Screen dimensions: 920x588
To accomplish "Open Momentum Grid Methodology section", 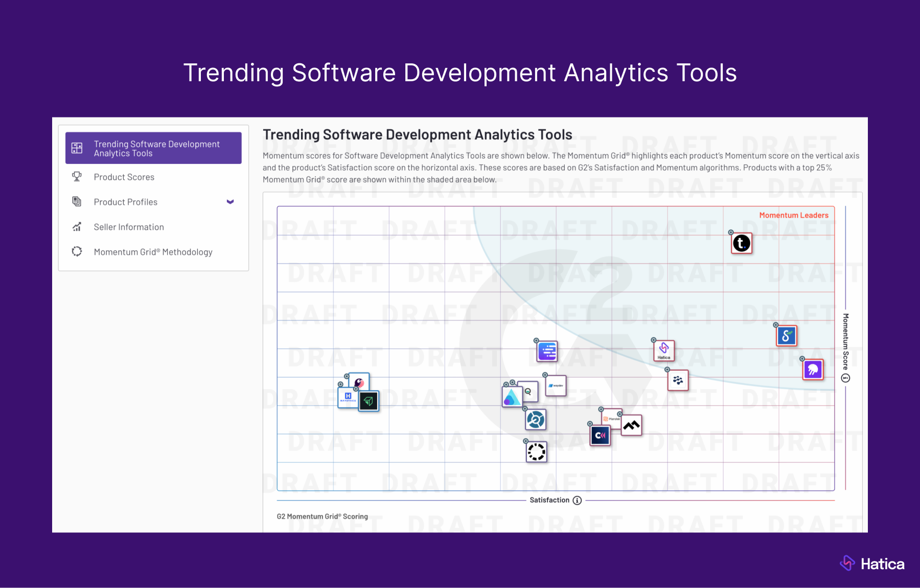I will point(153,252).
